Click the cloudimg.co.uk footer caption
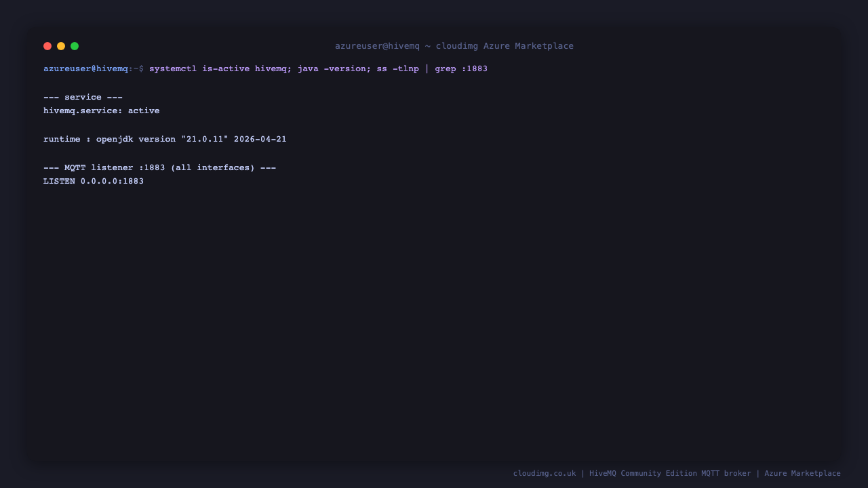This screenshot has width=868, height=488. (677, 474)
